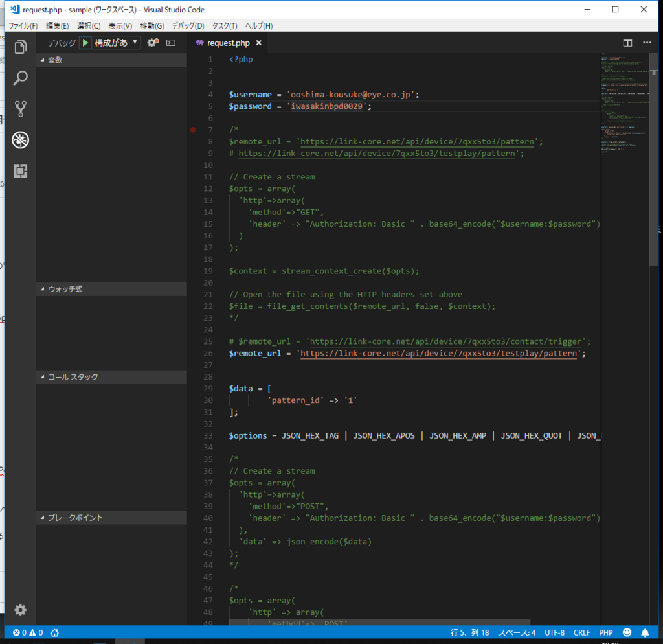Viewport: 663px width, 644px height.
Task: Open the Search view in the activity bar
Action: click(20, 78)
